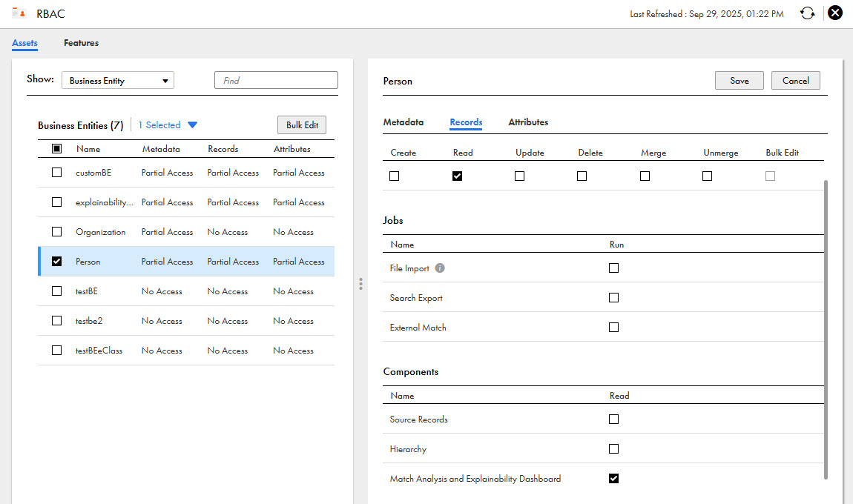
Task: Check the Organization row checkbox
Action: point(56,231)
